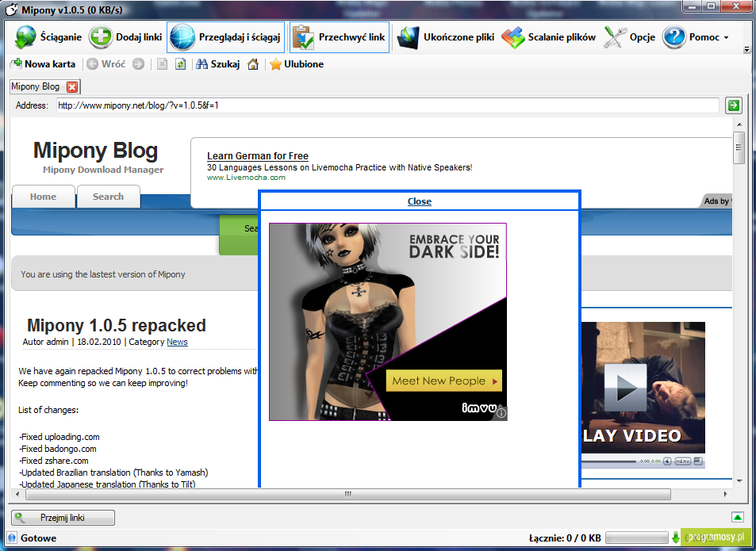Refresh the page with the reload icon
756x551 pixels.
[x=180, y=64]
